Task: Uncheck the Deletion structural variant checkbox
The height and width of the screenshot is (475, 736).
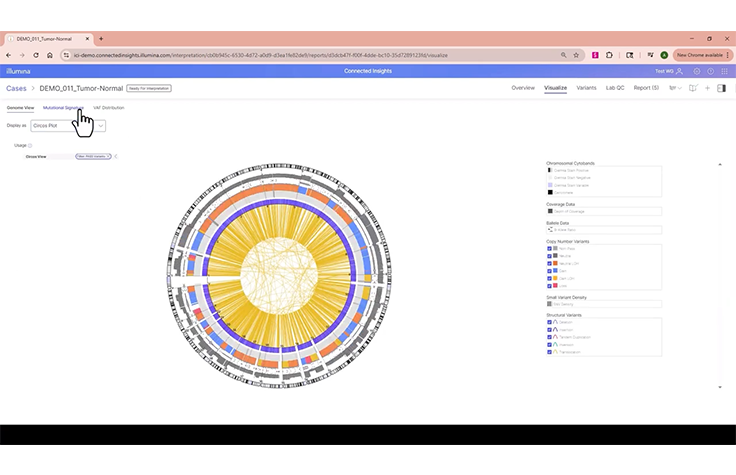Action: [550, 322]
